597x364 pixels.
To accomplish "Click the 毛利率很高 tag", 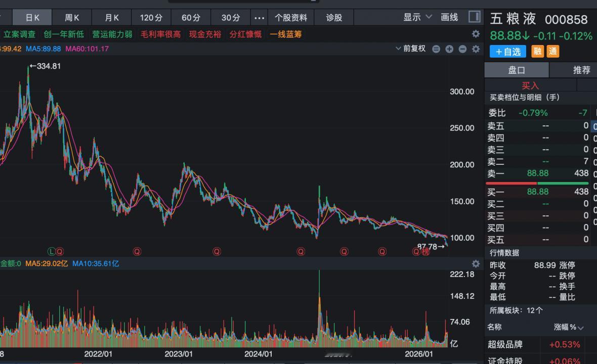I will [x=161, y=34].
